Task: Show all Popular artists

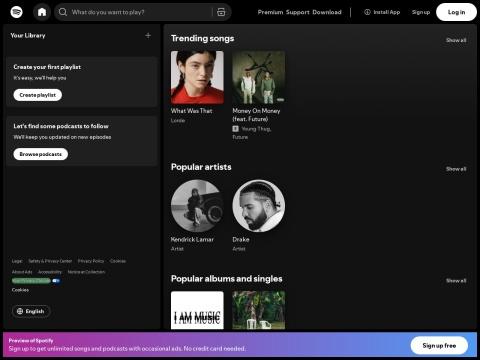Action: coord(456,169)
